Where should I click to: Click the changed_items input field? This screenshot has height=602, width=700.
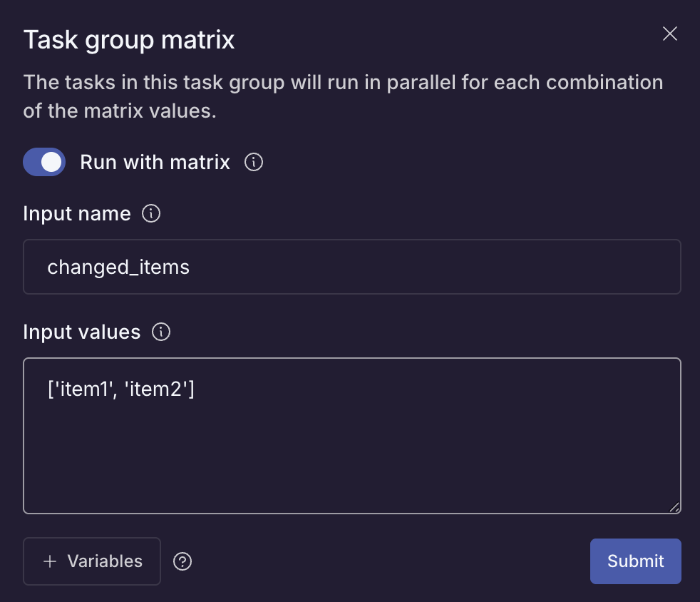point(351,266)
